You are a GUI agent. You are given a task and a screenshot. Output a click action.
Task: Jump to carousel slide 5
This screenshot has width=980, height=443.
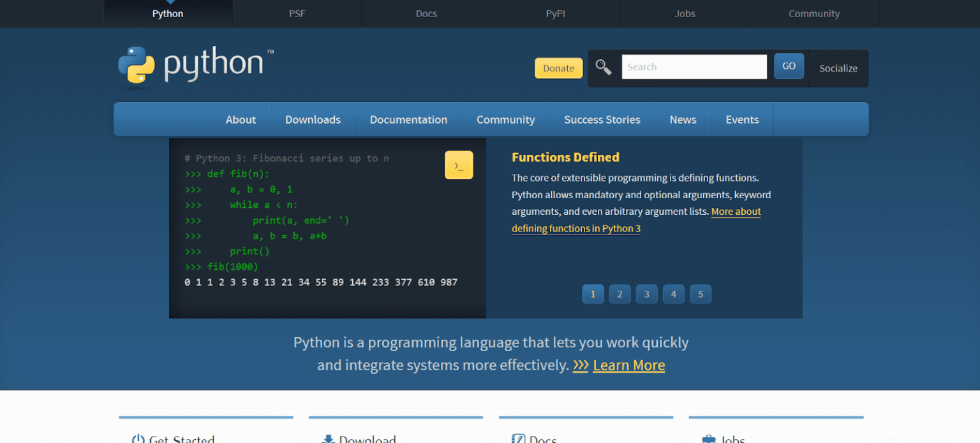[700, 294]
